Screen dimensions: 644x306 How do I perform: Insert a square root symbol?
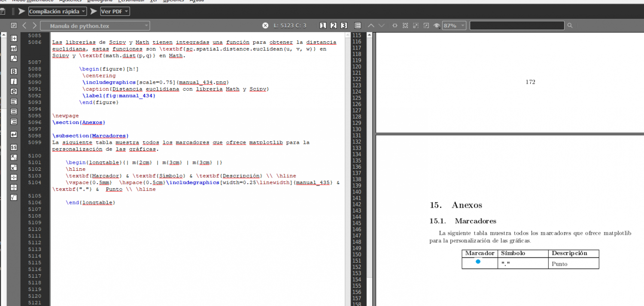pos(13,196)
